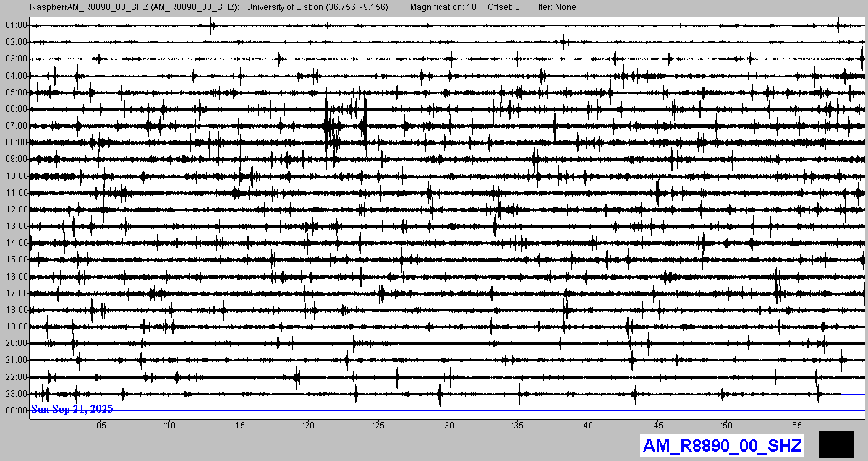Pick the 12:00 hour row label
Image resolution: width=868 pixels, height=461 pixels.
16,210
